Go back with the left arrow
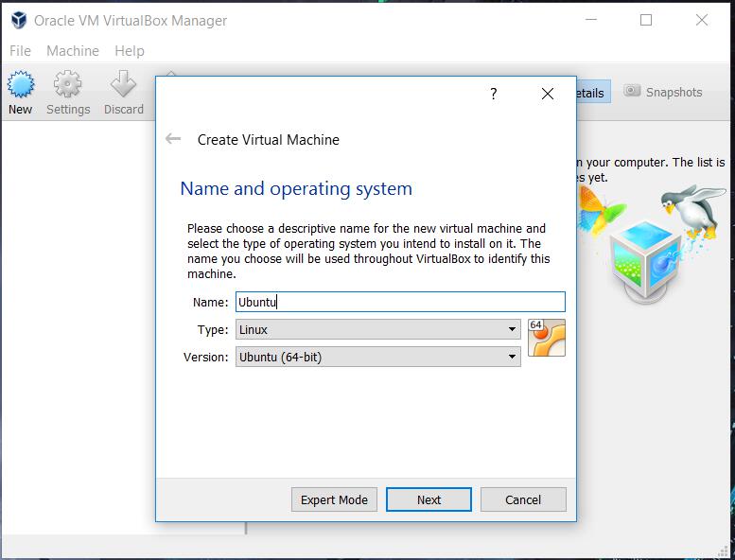Viewport: 735px width, 560px height. pos(173,139)
